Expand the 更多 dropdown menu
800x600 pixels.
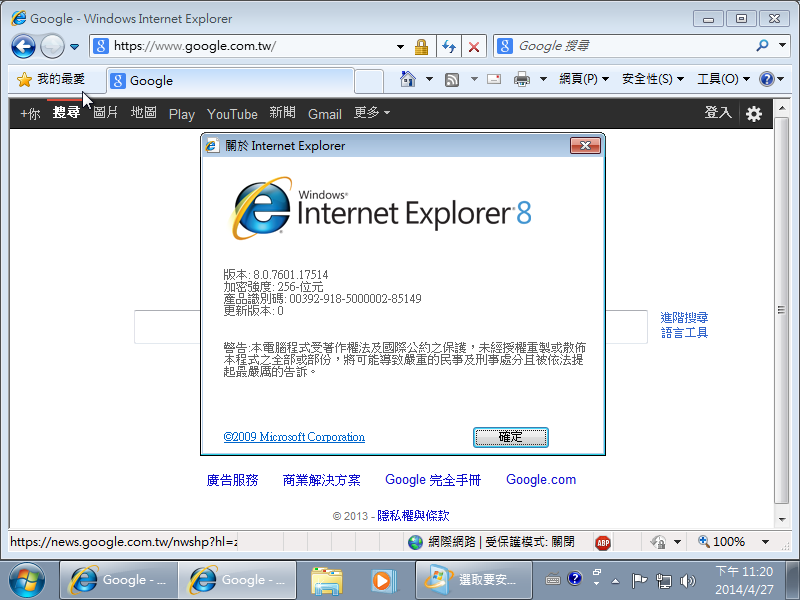pyautogui.click(x=372, y=113)
